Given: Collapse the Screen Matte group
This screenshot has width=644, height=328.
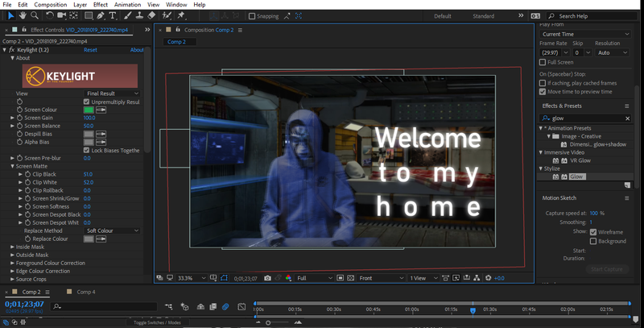Looking at the screenshot, I should point(12,167).
